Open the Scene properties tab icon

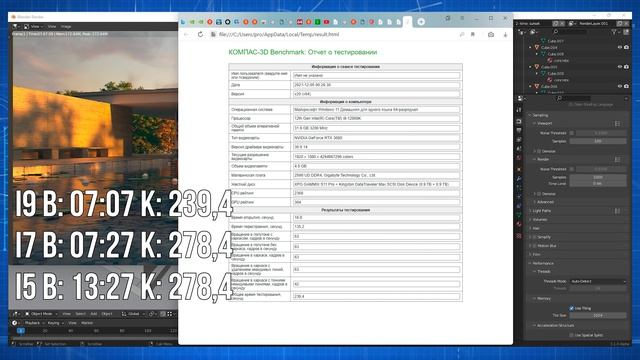[x=519, y=149]
